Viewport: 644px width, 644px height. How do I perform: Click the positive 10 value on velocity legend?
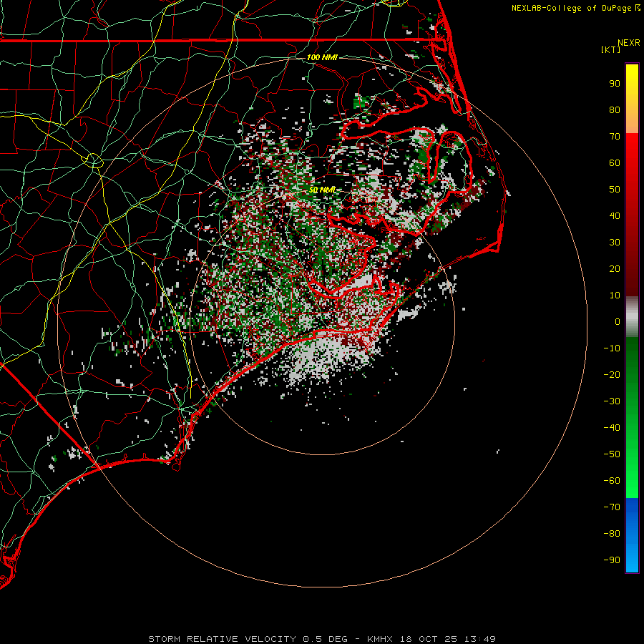tap(615, 296)
